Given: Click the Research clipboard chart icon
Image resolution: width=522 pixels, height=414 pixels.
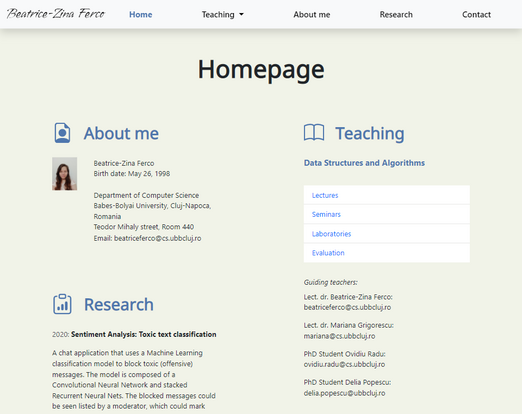Looking at the screenshot, I should coord(62,304).
